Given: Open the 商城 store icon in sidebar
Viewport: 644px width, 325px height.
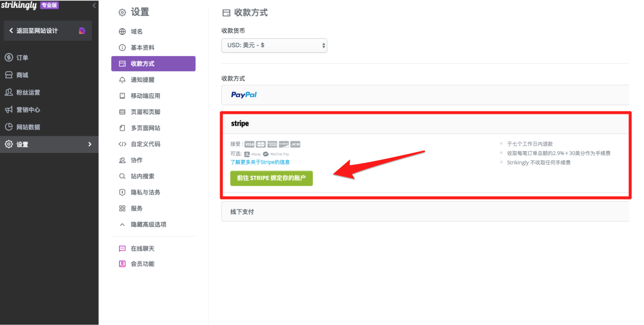Looking at the screenshot, I should [x=9, y=75].
